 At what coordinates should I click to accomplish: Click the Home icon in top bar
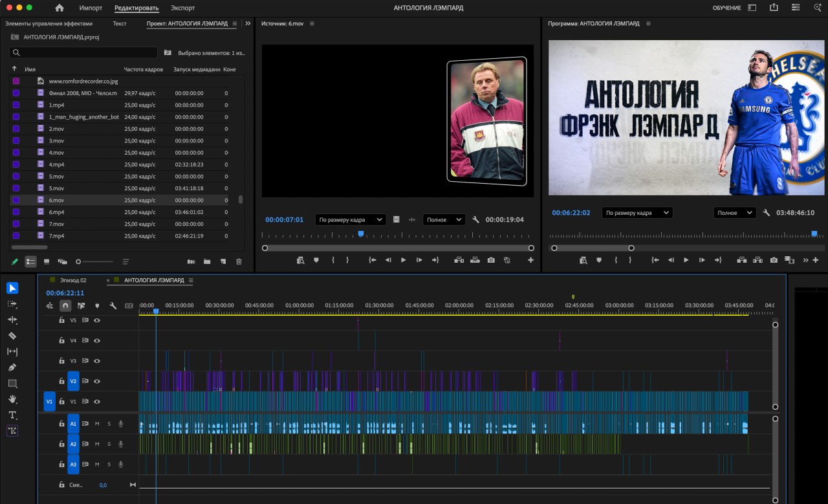(x=60, y=8)
